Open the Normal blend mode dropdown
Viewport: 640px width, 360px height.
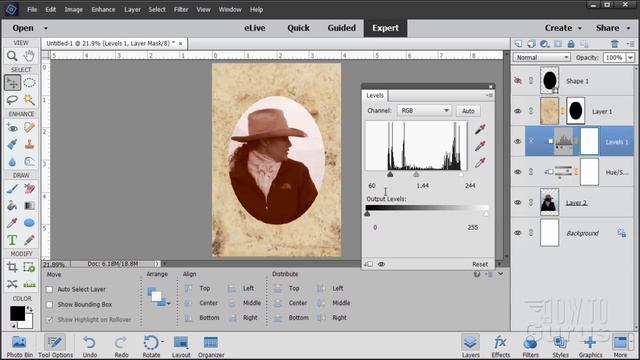click(x=541, y=58)
